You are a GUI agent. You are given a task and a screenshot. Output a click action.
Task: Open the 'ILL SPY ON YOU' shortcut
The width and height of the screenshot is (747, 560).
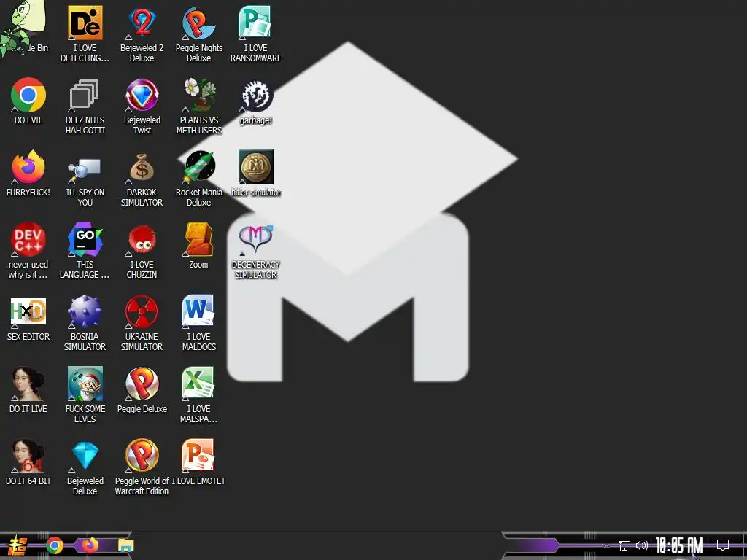85,179
